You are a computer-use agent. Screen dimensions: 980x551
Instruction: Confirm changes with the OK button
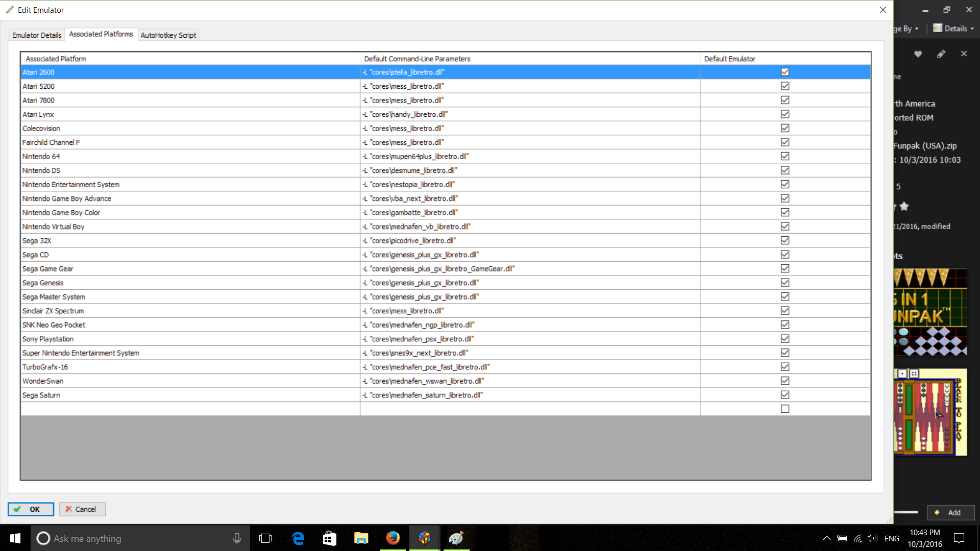(31, 509)
